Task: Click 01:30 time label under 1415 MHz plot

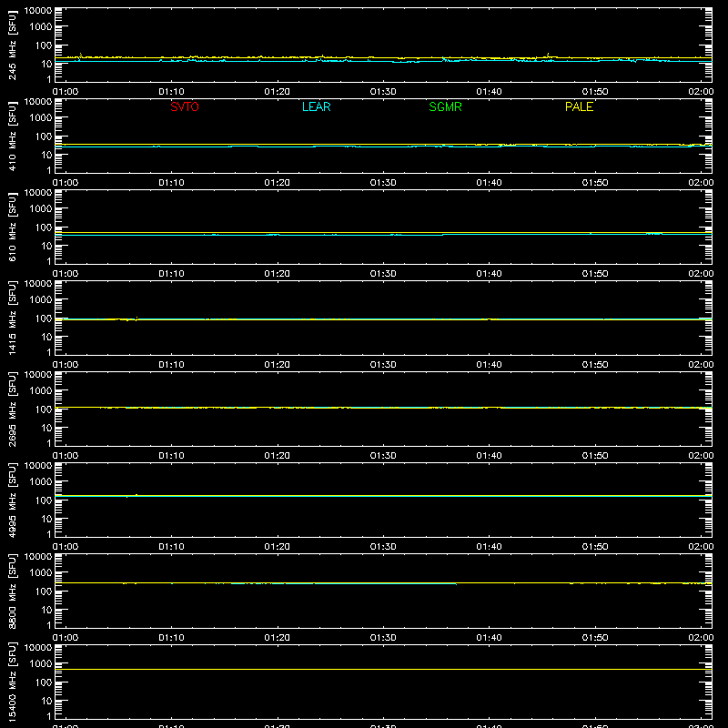Action: click(383, 365)
